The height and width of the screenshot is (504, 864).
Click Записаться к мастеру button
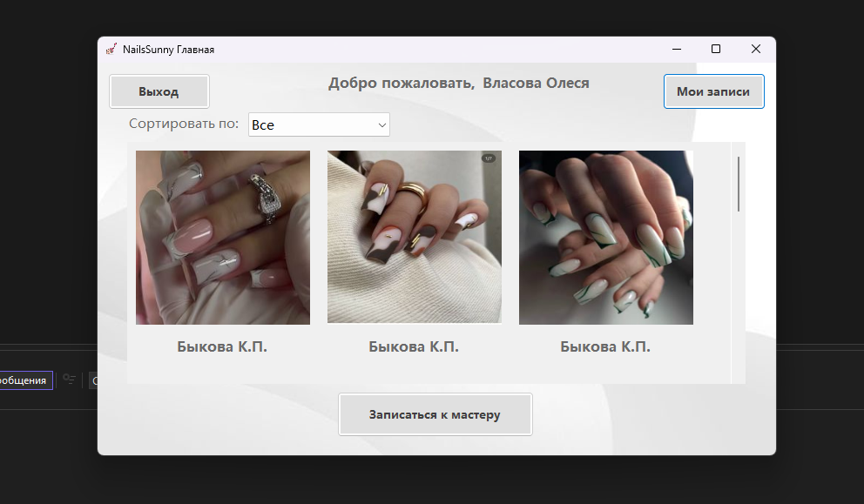435,414
